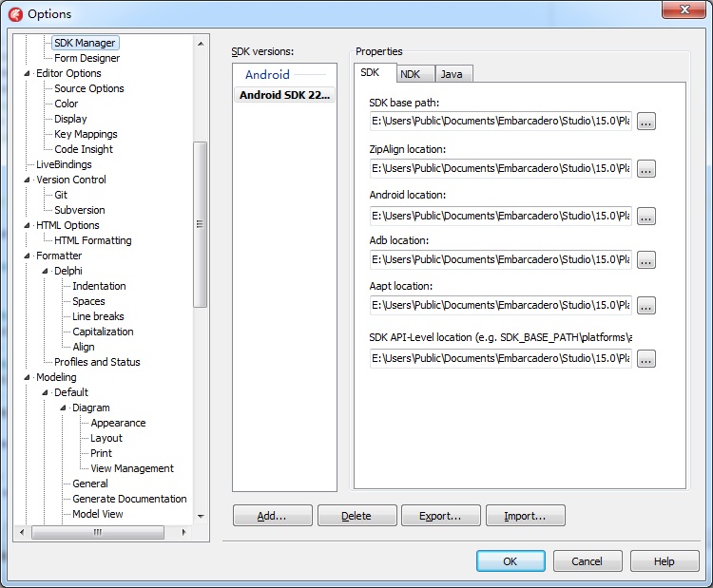Close the Options dialog window

(684, 10)
